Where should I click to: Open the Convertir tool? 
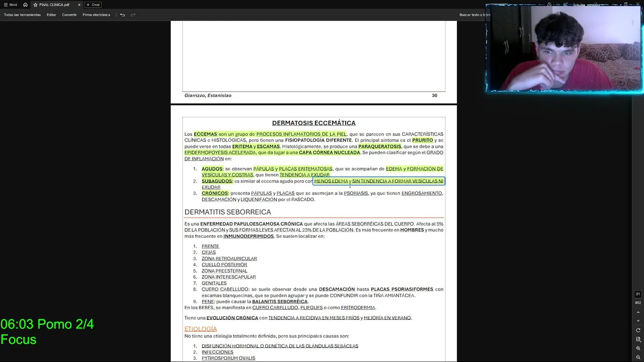tap(69, 15)
